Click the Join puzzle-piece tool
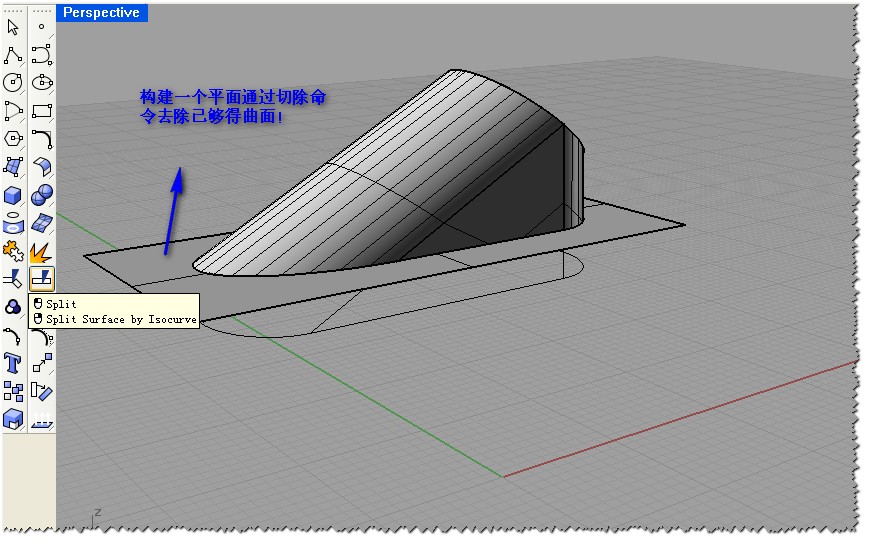The image size is (869, 542). coord(13,252)
